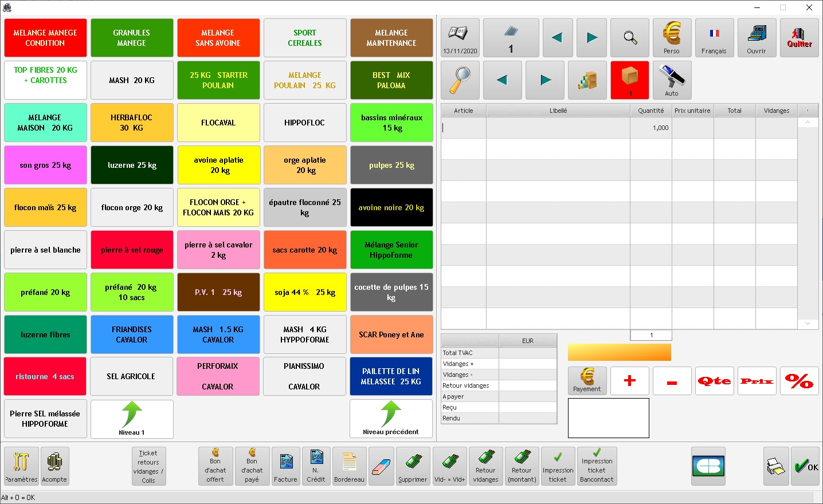This screenshot has width=823, height=504.
Task: Go up with the Niveau 1 arrow
Action: [132, 419]
